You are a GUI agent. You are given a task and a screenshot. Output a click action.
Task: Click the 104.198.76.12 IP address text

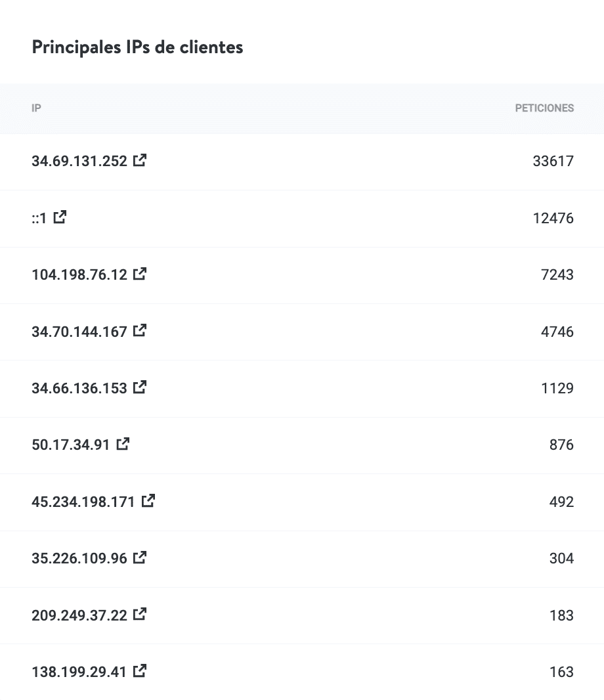point(79,274)
